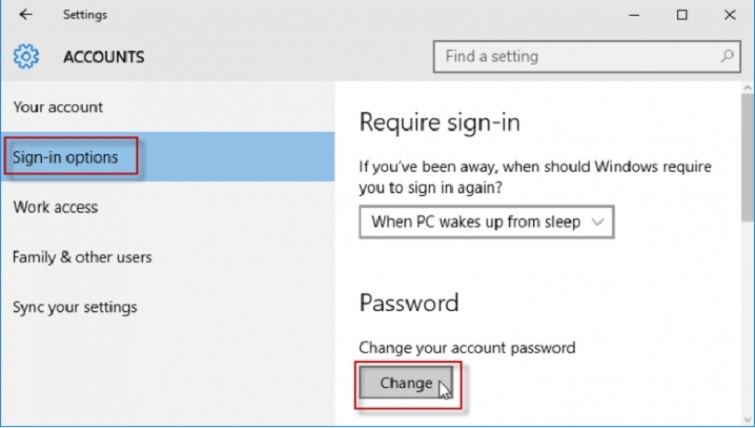Open Family & other users

pyautogui.click(x=82, y=257)
